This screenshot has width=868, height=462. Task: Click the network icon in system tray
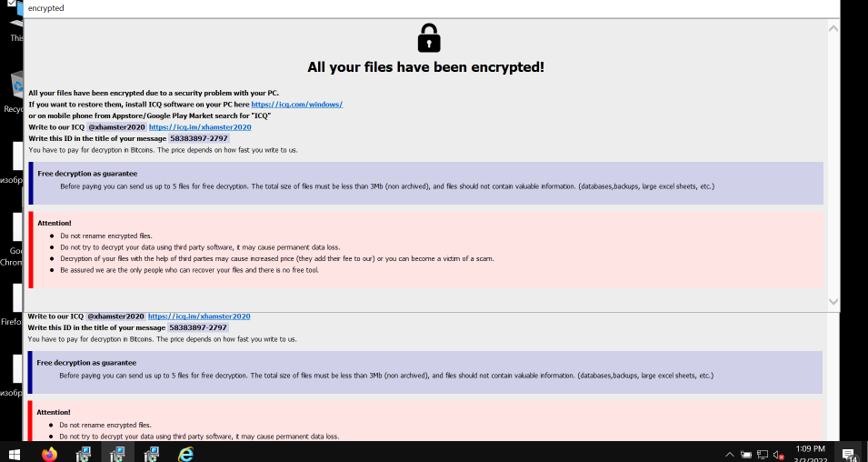tap(763, 454)
